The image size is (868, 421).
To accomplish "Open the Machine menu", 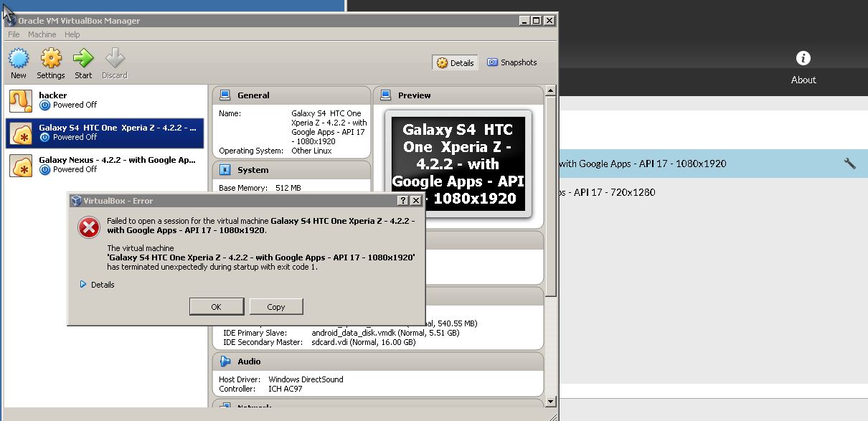I will 42,34.
